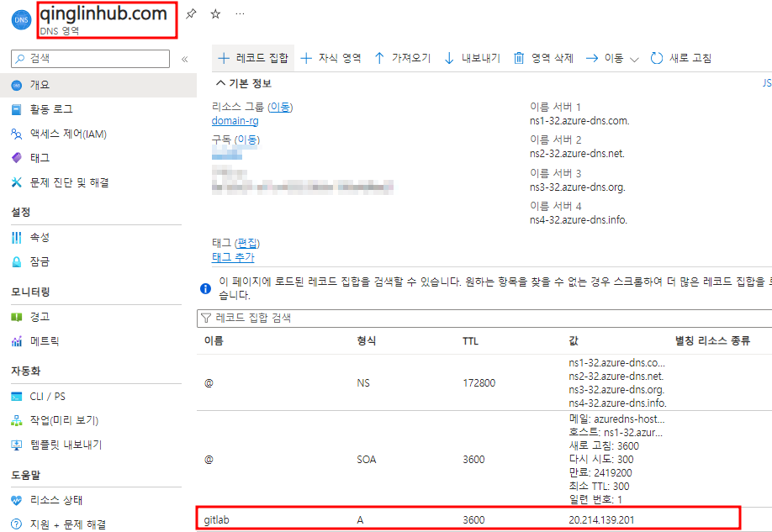
Task: Click the 지원 question mark icon
Action: (16, 524)
